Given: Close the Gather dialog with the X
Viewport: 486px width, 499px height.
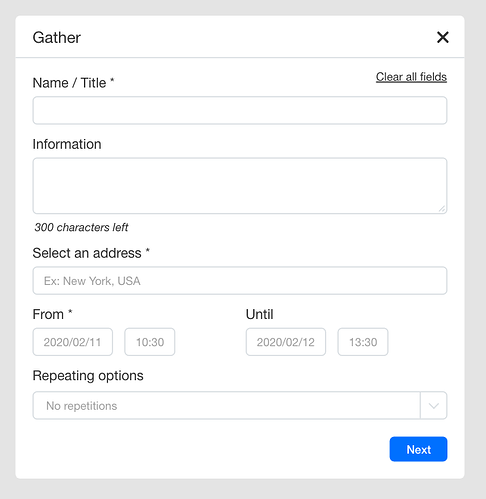Looking at the screenshot, I should 443,37.
